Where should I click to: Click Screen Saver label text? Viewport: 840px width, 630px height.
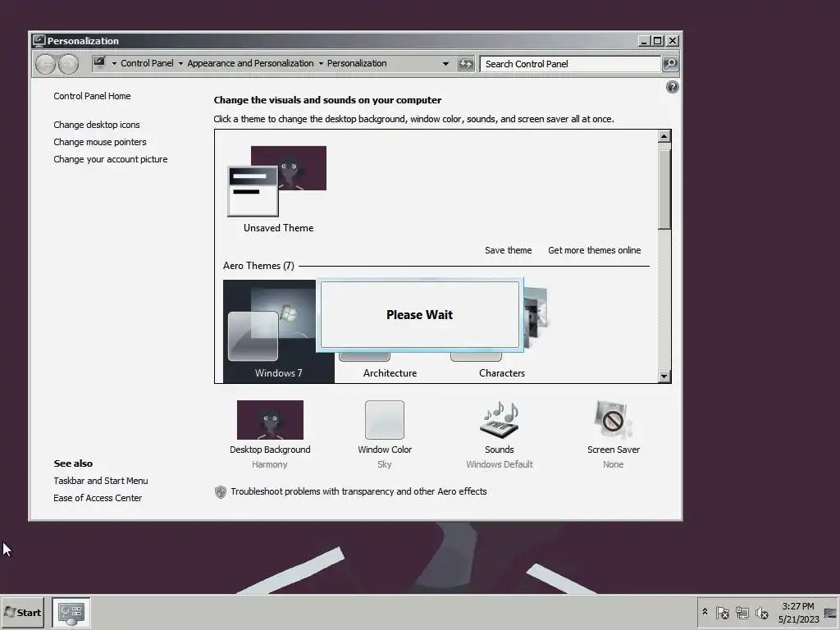[614, 450]
